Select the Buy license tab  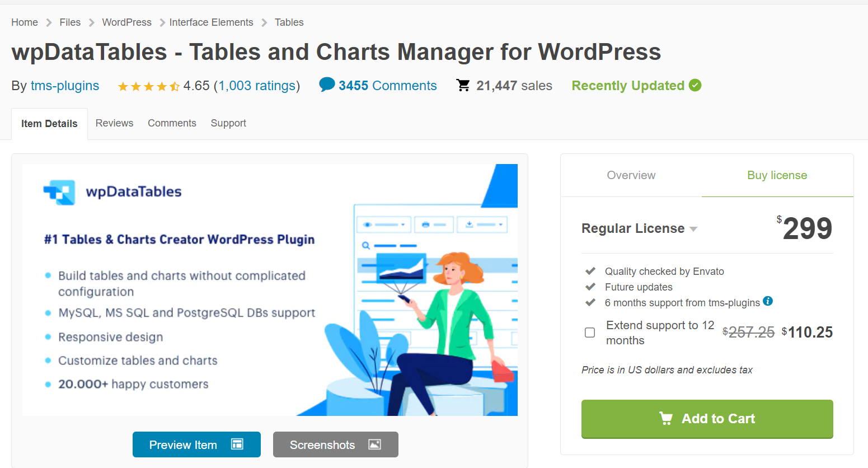(x=777, y=175)
